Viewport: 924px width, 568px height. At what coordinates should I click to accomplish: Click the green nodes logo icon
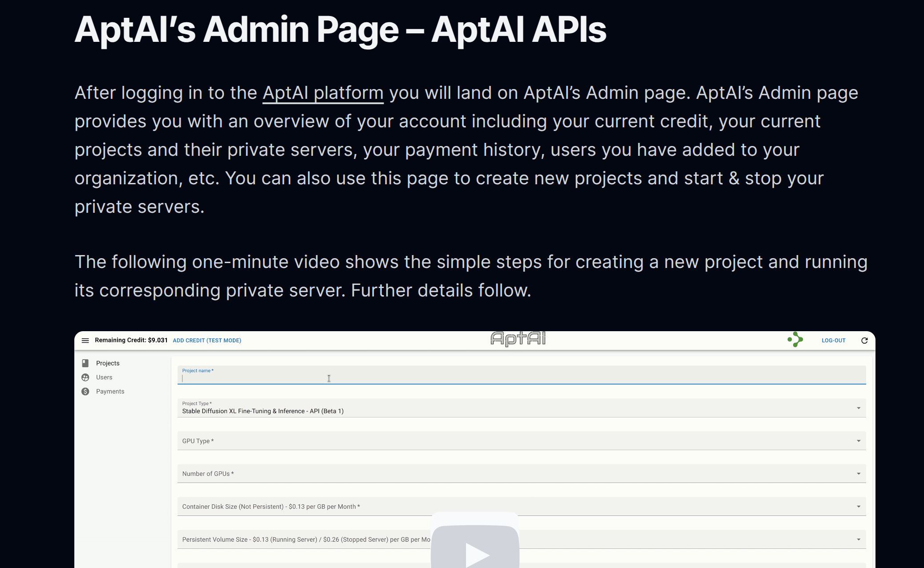point(795,340)
